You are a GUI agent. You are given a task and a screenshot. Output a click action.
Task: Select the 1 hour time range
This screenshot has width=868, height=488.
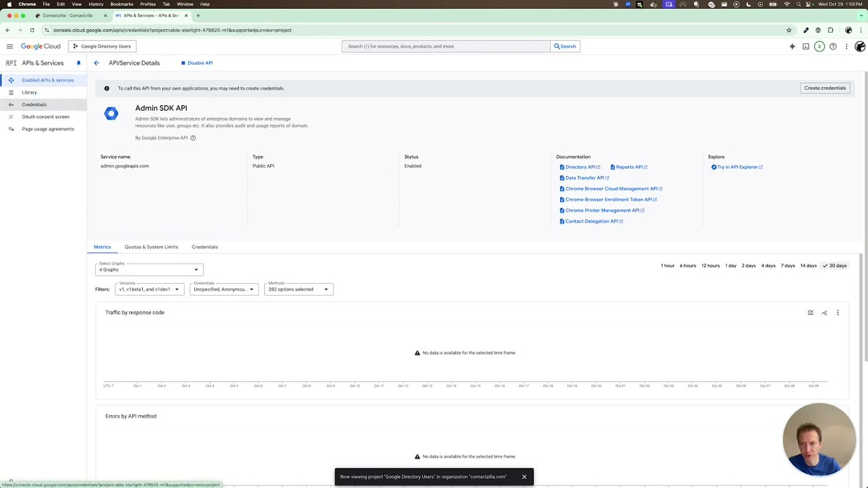(x=667, y=266)
